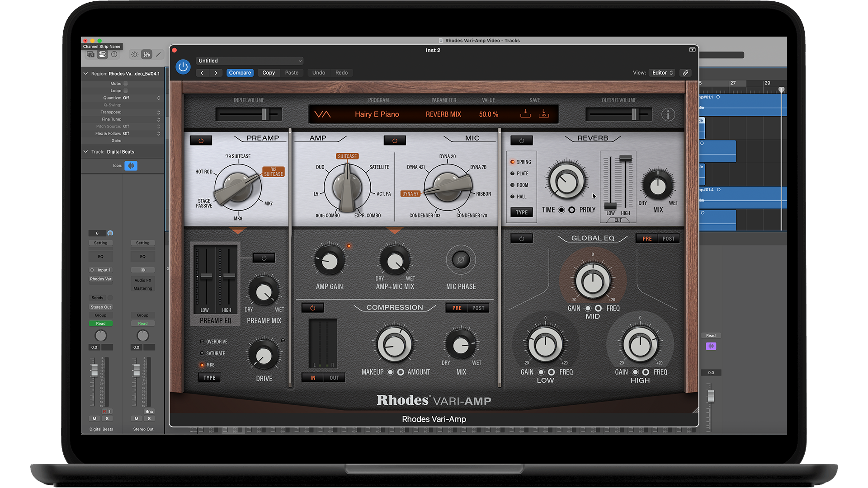Enable the Mute checkbox in the Region inspector
Viewport: 868px width, 488px height.
coord(126,84)
